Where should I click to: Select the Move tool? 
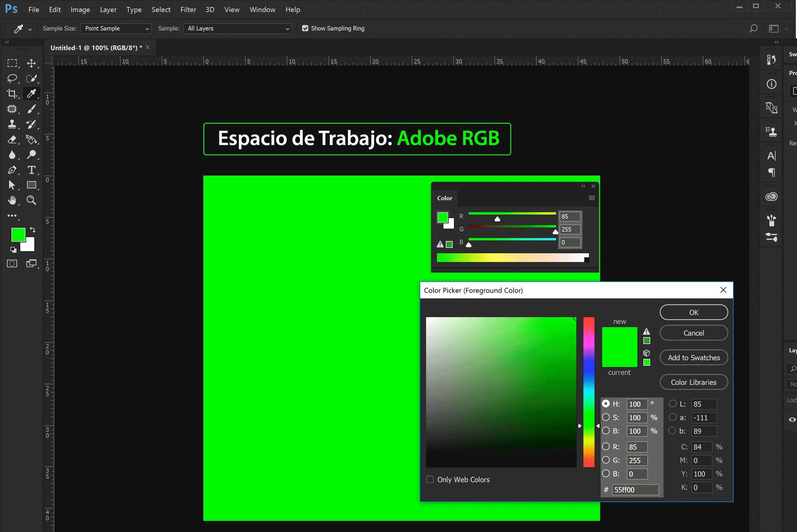tap(31, 63)
